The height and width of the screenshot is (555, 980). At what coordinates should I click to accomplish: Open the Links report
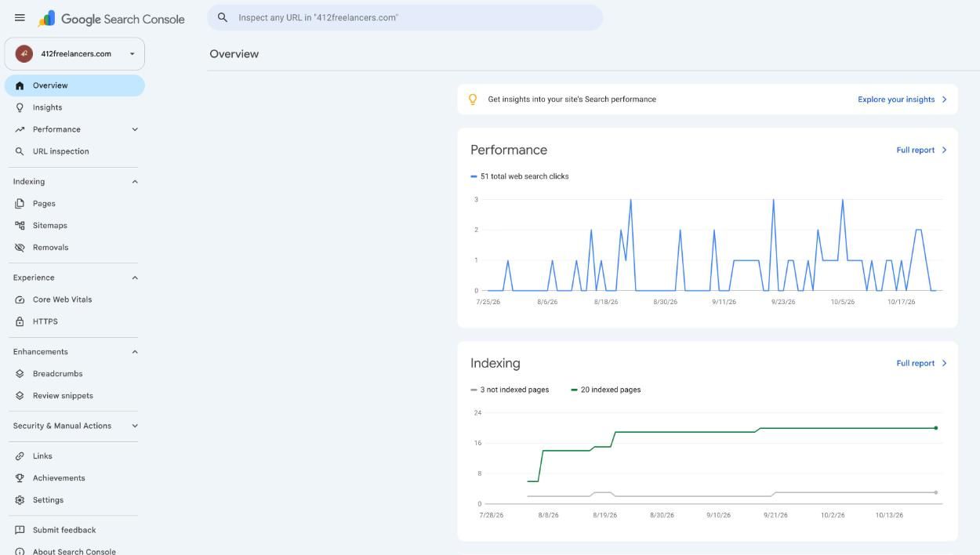(74, 456)
